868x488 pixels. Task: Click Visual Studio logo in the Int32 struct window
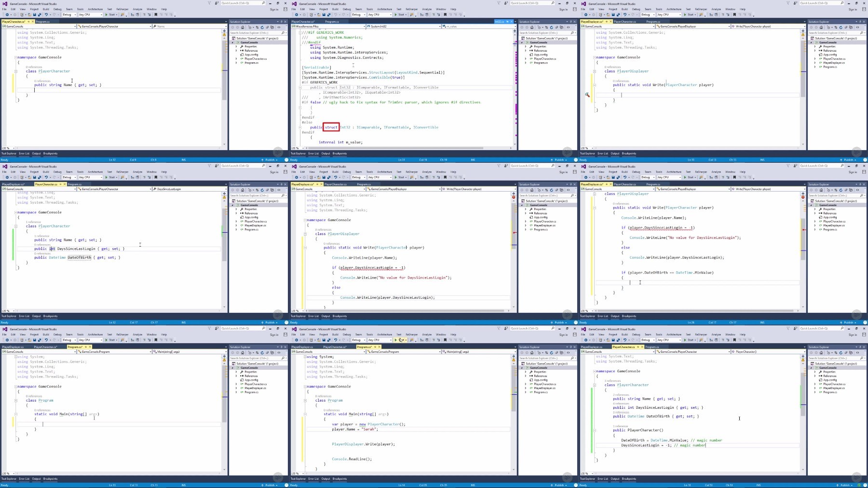[x=294, y=4]
